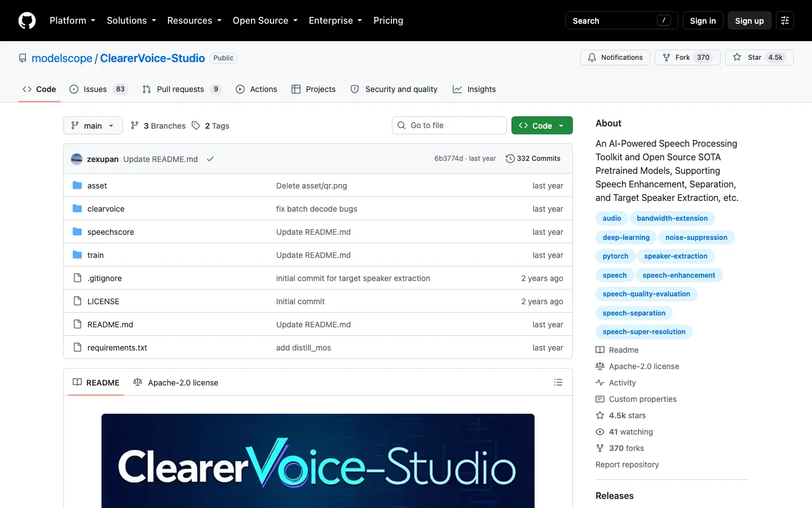The image size is (812, 508).
Task: Expand the Platform menu
Action: coord(72,20)
